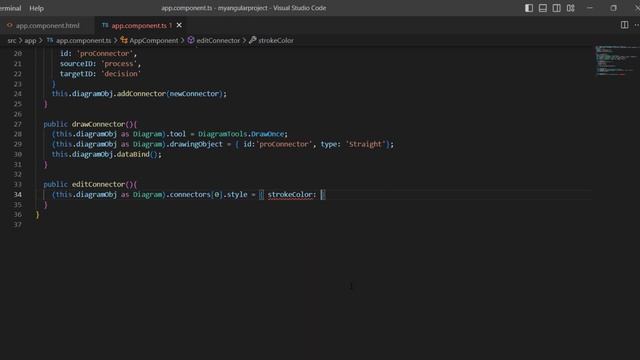This screenshot has height=360, width=640.
Task: Select the app.component.ts tab
Action: point(139,25)
